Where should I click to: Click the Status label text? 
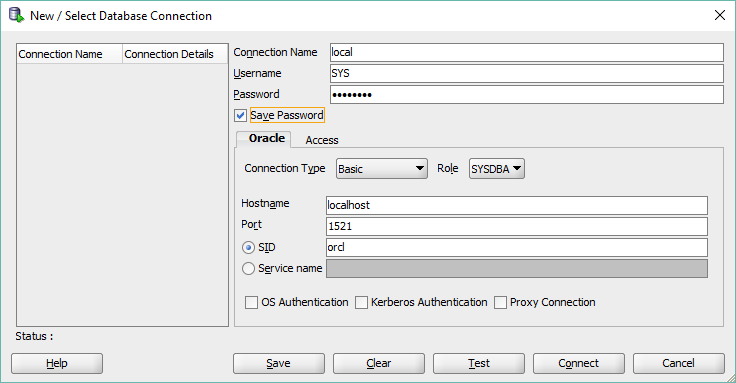click(x=34, y=337)
